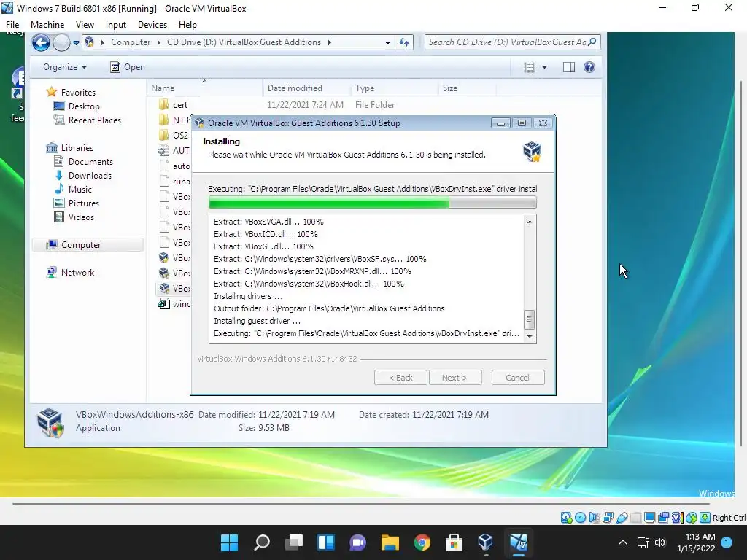This screenshot has width=747, height=560.
Task: Open the Machine menu
Action: pos(47,25)
